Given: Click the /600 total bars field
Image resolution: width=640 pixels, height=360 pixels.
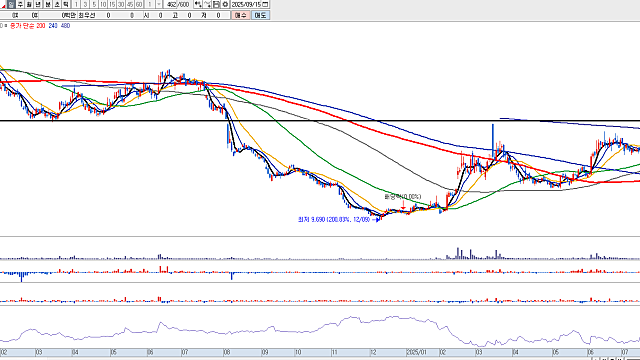Looking at the screenshot, I should [x=184, y=4].
